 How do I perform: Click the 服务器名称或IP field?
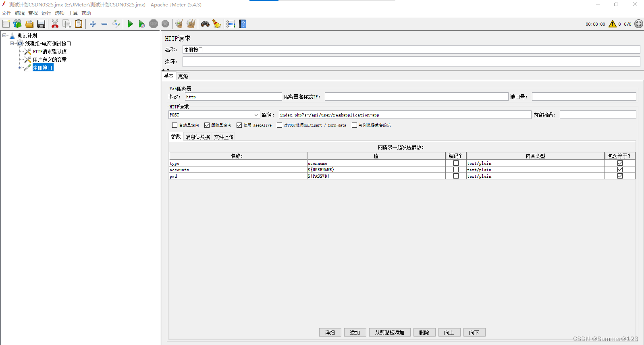[x=416, y=97]
